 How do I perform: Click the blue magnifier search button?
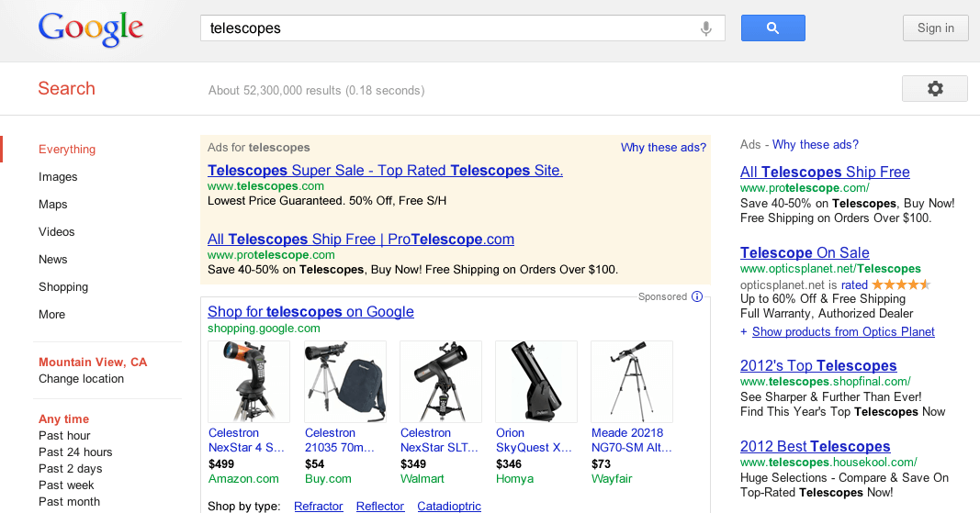tap(773, 28)
